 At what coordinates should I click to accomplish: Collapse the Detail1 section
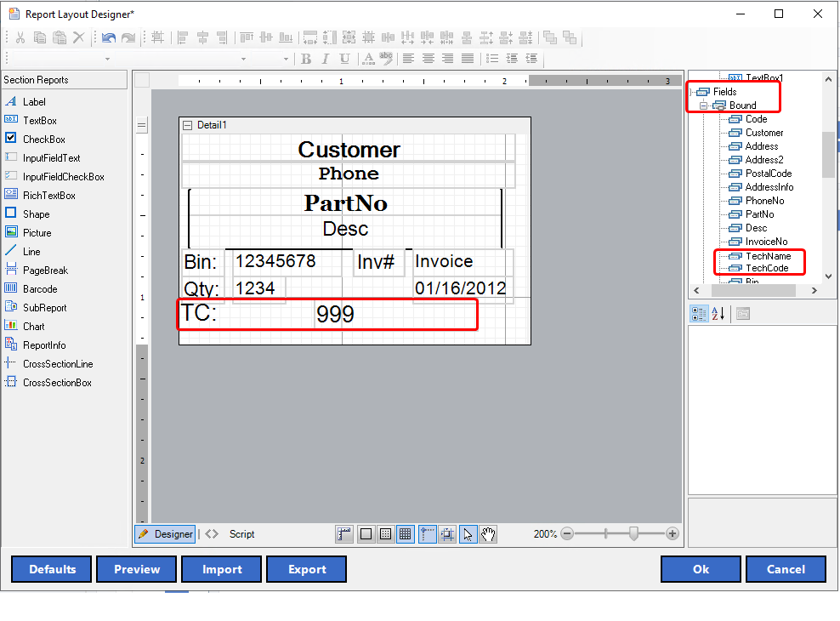pyautogui.click(x=188, y=125)
